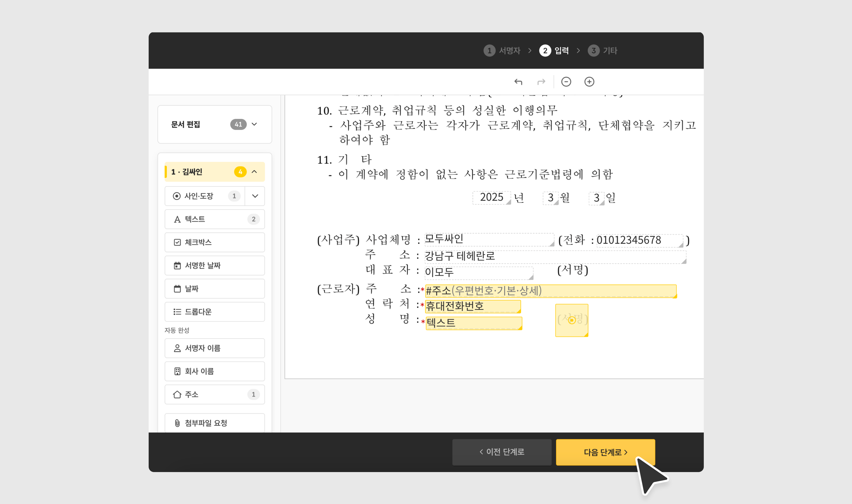Select the yellow signature stamp box

572,320
